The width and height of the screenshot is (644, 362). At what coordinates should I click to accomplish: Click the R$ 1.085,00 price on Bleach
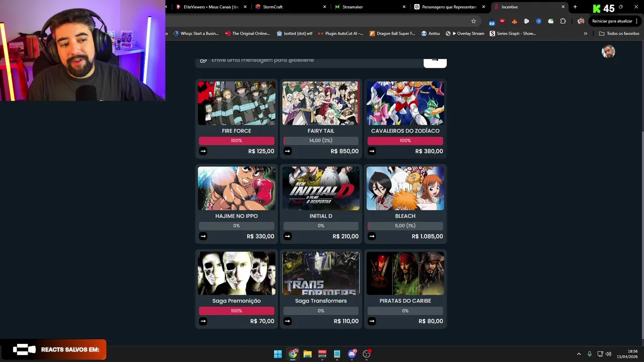click(427, 236)
